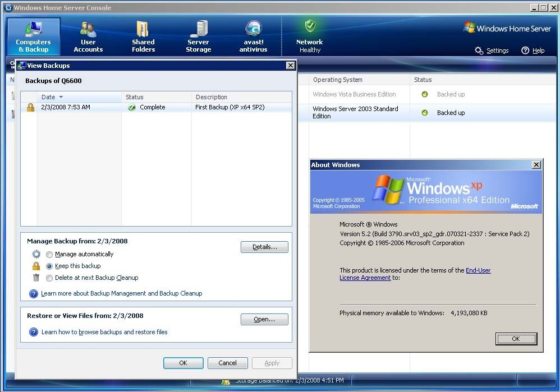Click green status dot for Vista computer
This screenshot has height=392, width=560.
tap(425, 94)
